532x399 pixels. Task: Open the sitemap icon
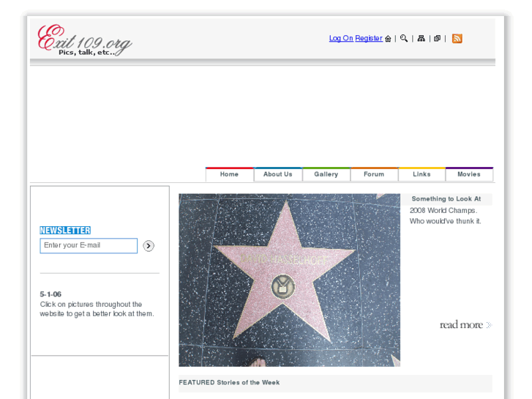(x=421, y=38)
